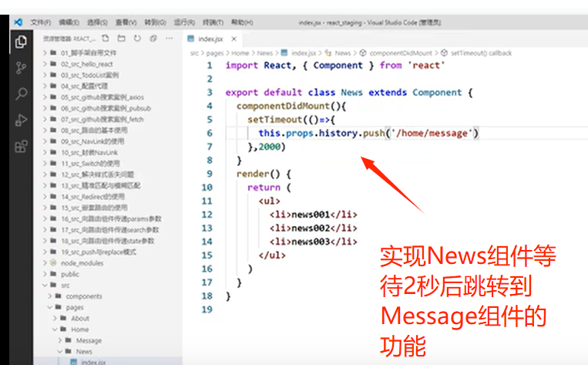
Task: Click the <li>news001</li> code line
Action: (x=313, y=215)
